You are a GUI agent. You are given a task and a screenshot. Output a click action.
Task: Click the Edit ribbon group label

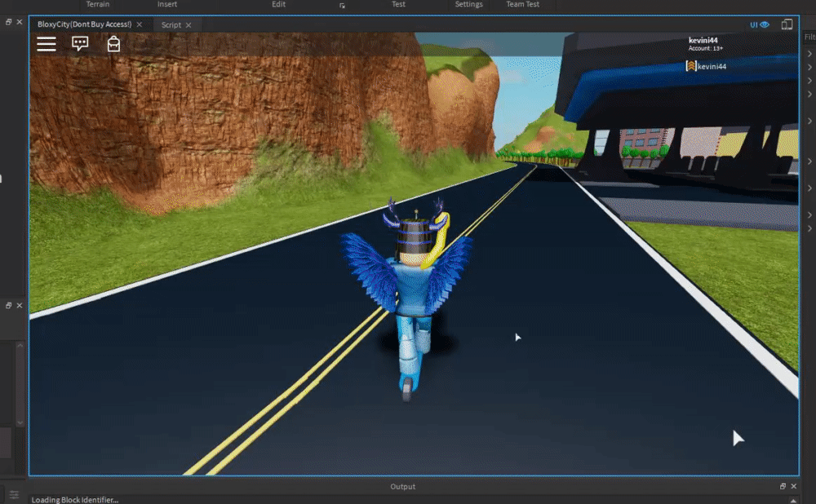click(x=278, y=4)
